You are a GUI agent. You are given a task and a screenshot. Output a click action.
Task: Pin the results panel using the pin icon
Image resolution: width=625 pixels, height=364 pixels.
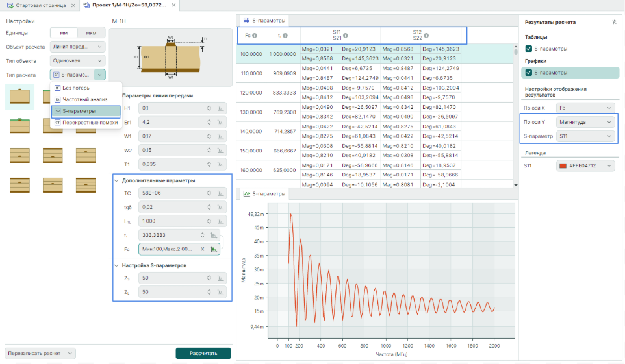(614, 22)
